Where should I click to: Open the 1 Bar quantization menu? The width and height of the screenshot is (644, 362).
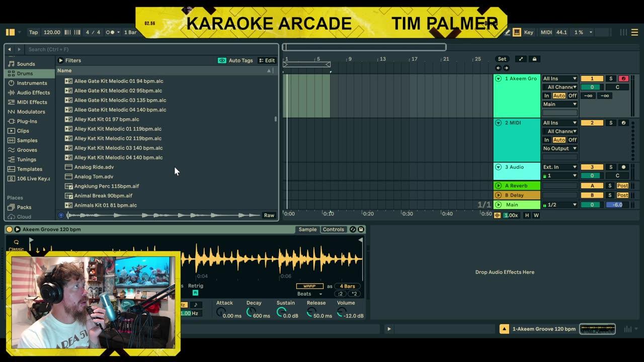pyautogui.click(x=130, y=32)
